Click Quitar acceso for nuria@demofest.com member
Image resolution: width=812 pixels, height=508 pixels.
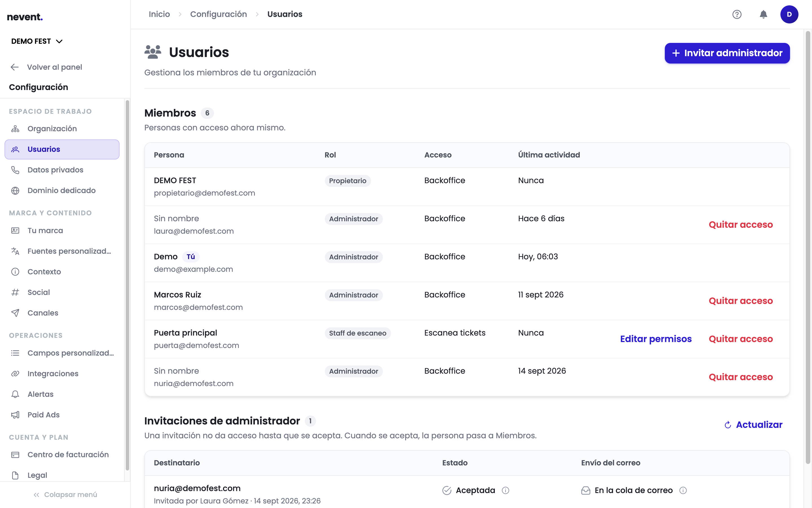(741, 377)
